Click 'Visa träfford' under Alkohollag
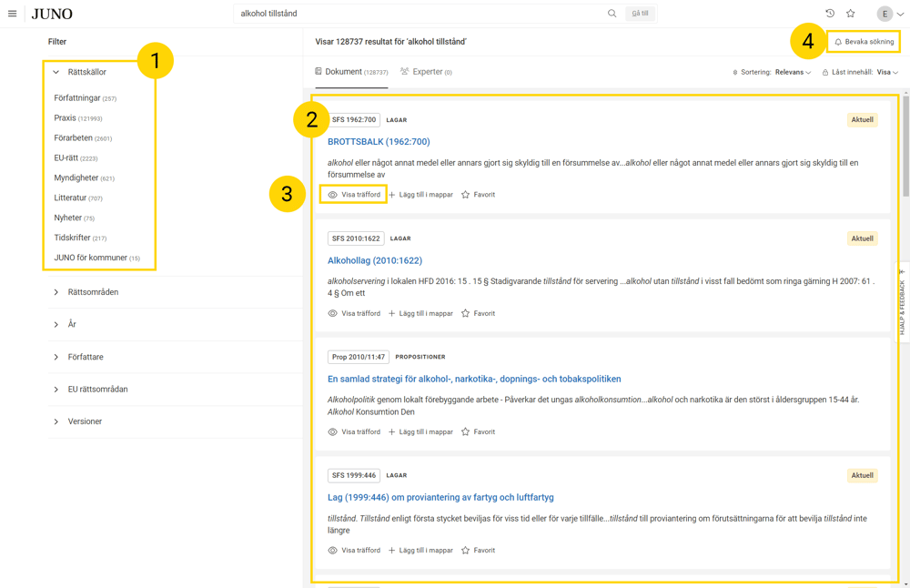The height and width of the screenshot is (588, 910). 354,313
